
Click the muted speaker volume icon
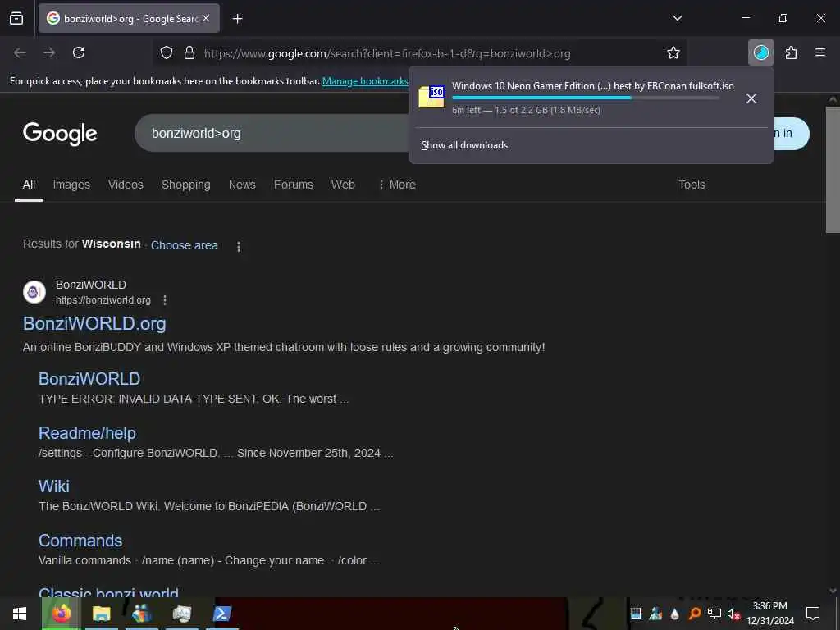[733, 614]
